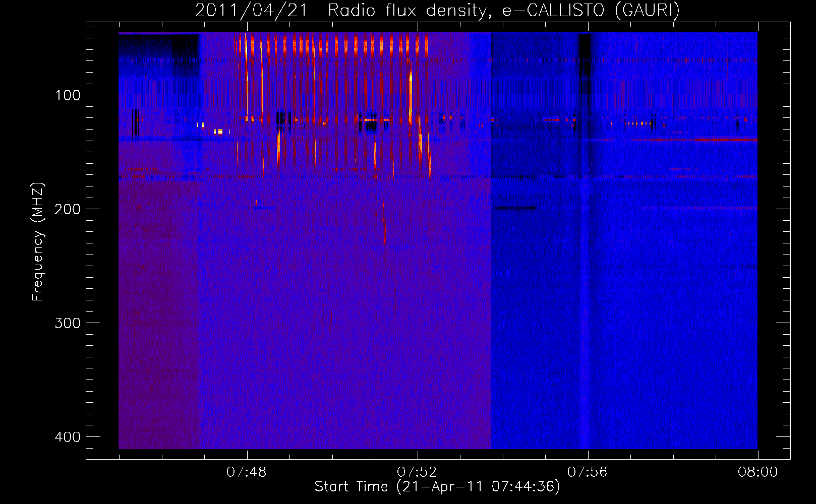Click the 07:52 time tick label

(417, 472)
